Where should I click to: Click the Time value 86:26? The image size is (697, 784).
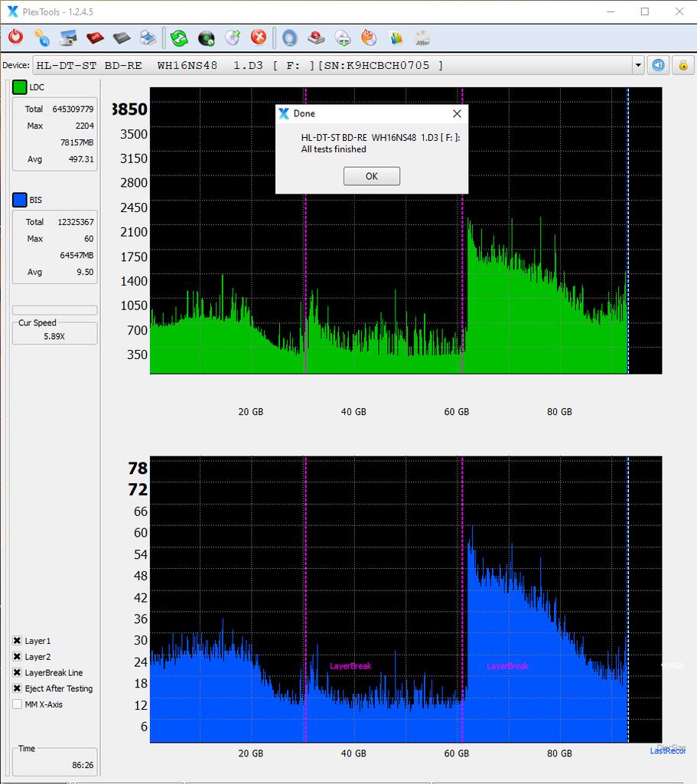click(x=83, y=765)
